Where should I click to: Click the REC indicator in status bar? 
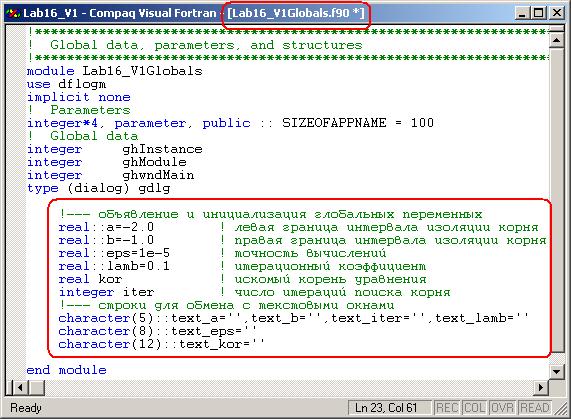coord(447,408)
